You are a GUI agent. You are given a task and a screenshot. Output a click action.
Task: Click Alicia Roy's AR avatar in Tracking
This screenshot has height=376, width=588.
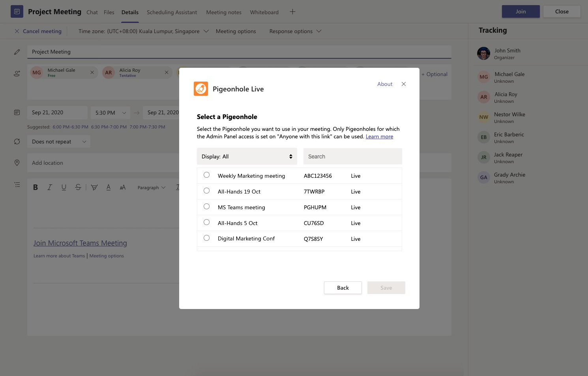pos(484,97)
